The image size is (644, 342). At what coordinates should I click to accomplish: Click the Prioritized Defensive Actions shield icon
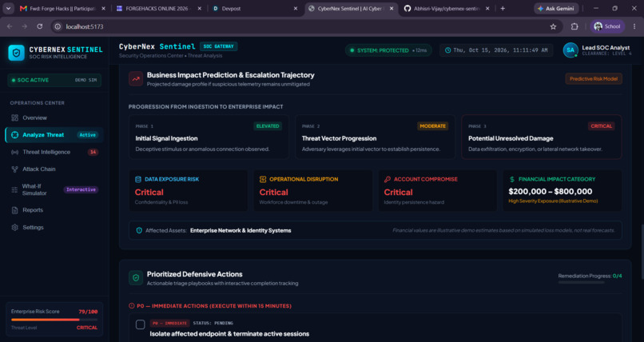136,278
